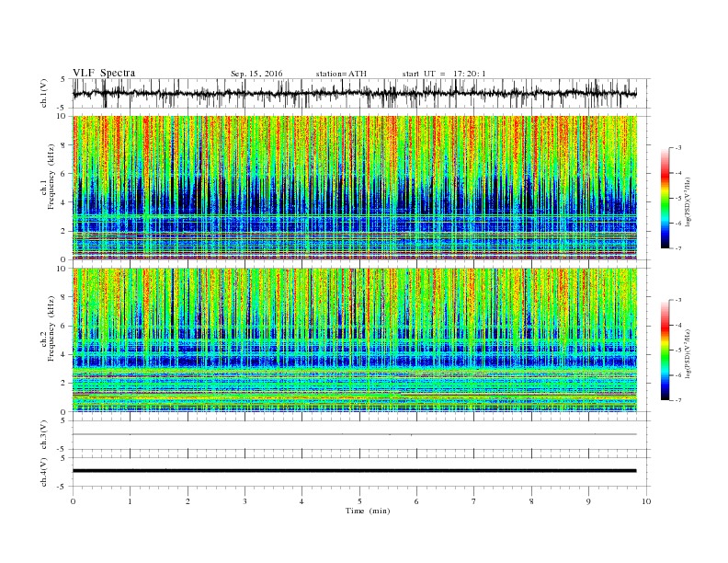Click the "station=ATH" label

click(341, 74)
